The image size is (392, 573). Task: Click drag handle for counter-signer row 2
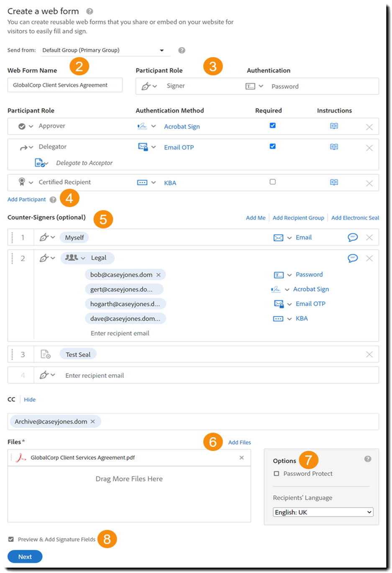(12, 258)
